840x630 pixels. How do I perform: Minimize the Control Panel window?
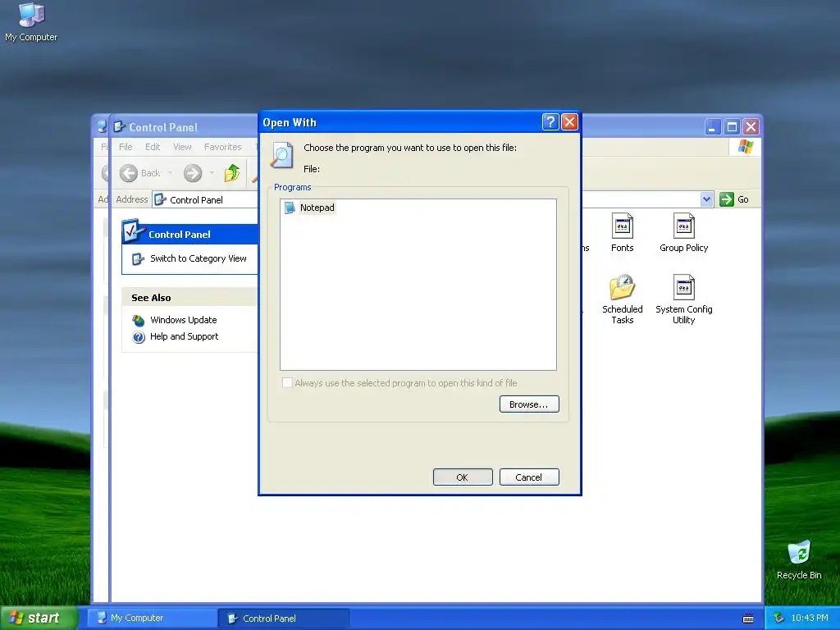tap(713, 127)
